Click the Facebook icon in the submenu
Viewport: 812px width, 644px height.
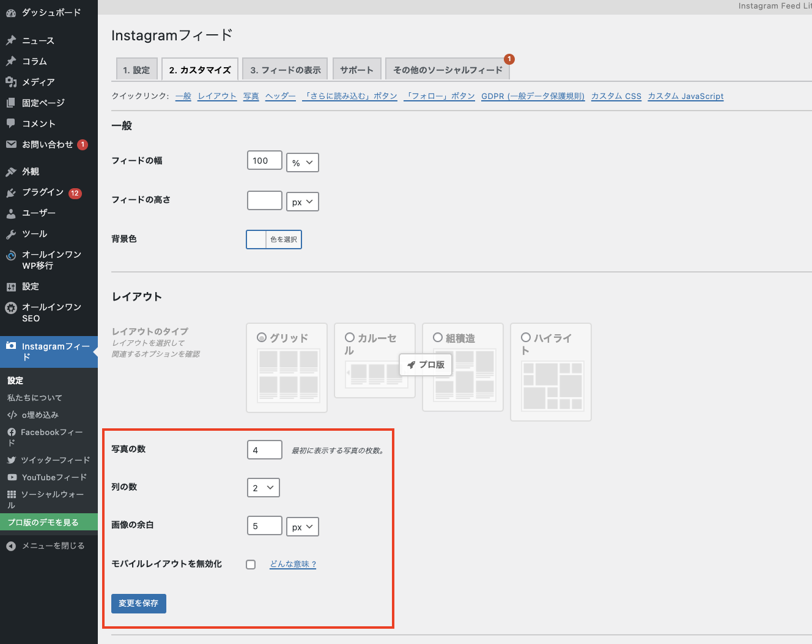coord(12,432)
